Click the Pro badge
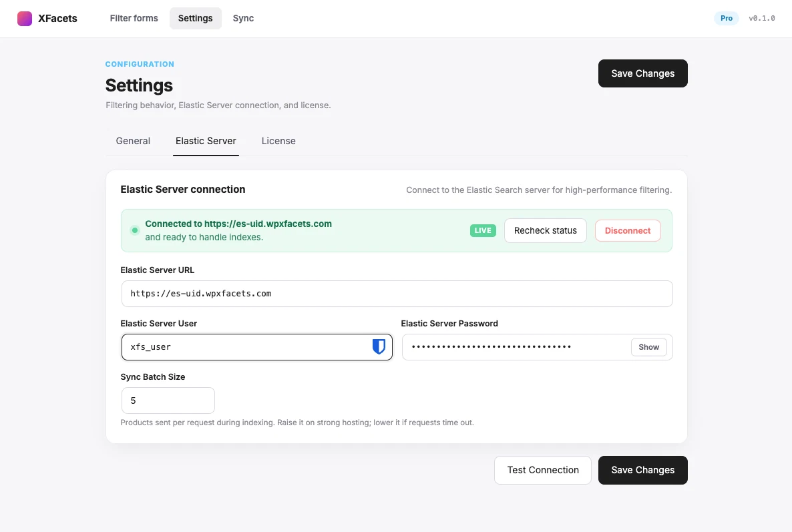The width and height of the screenshot is (792, 532). click(727, 18)
